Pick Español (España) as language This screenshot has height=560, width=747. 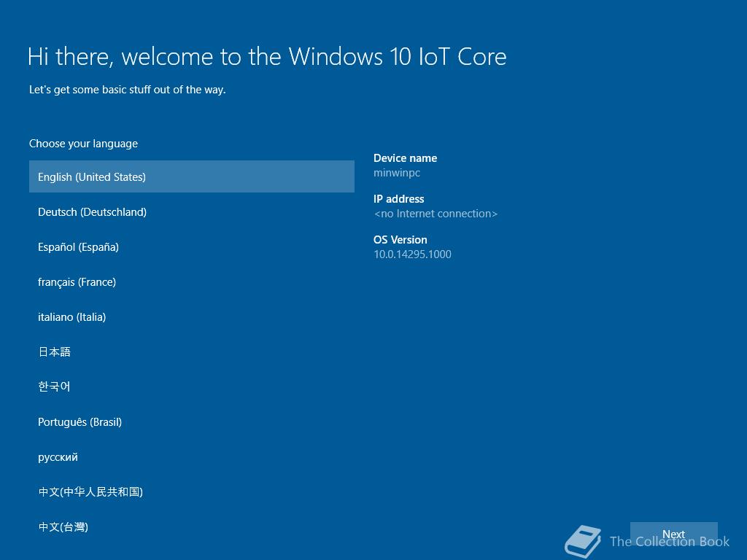click(192, 247)
